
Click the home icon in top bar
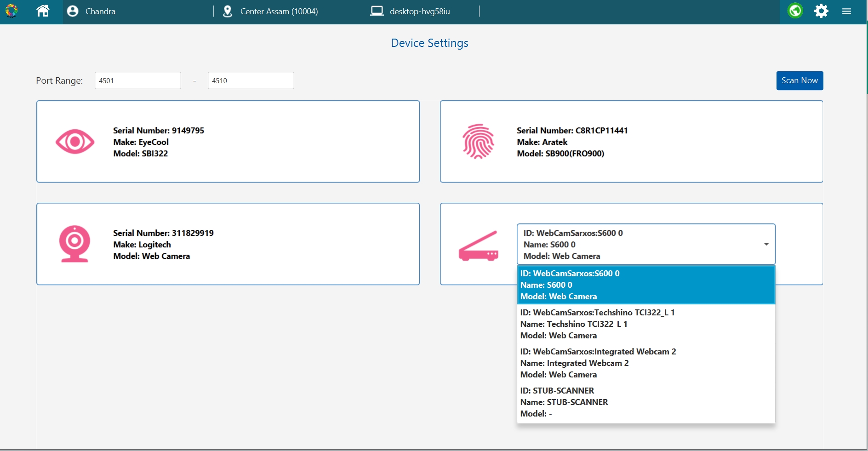(43, 11)
